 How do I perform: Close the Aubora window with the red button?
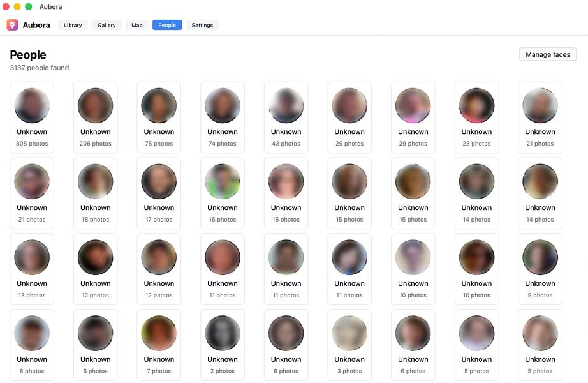point(6,7)
